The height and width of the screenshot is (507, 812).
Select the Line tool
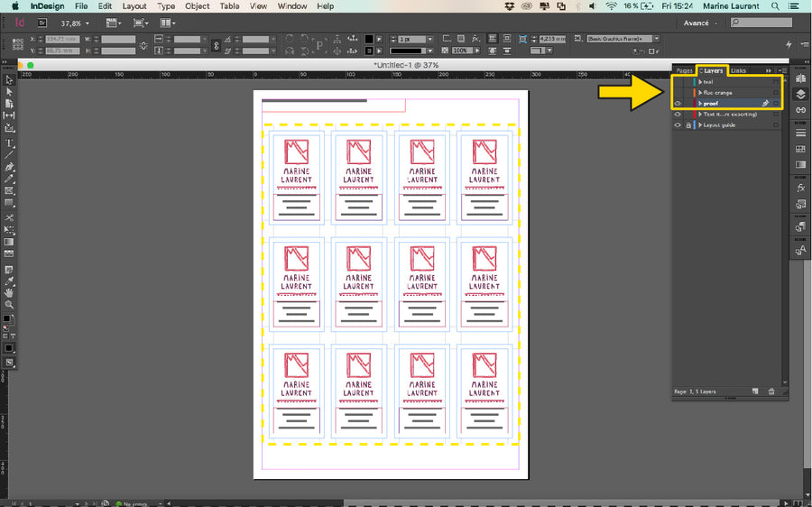pyautogui.click(x=9, y=155)
